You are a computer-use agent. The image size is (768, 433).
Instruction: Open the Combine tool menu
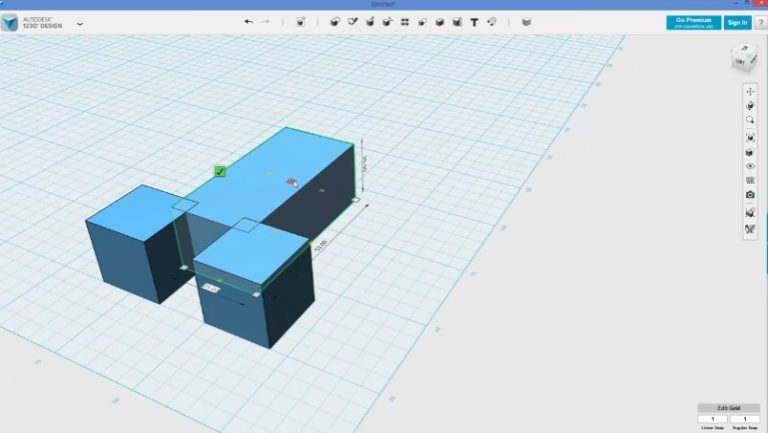click(x=440, y=22)
